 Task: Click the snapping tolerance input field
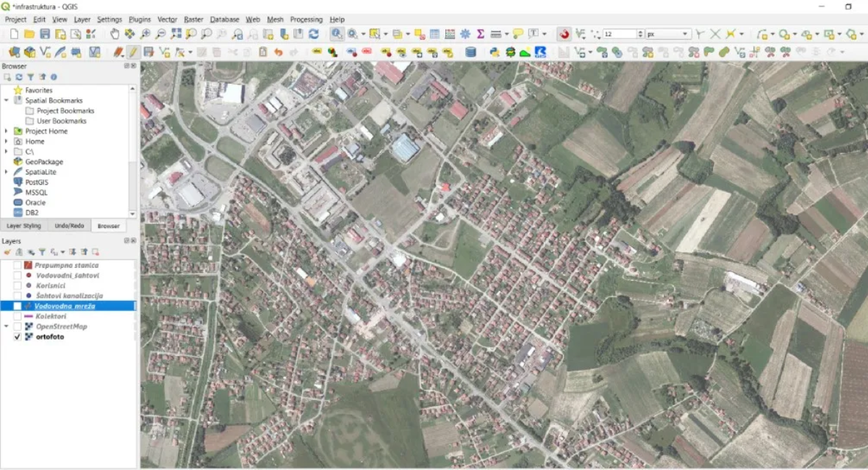(x=618, y=34)
